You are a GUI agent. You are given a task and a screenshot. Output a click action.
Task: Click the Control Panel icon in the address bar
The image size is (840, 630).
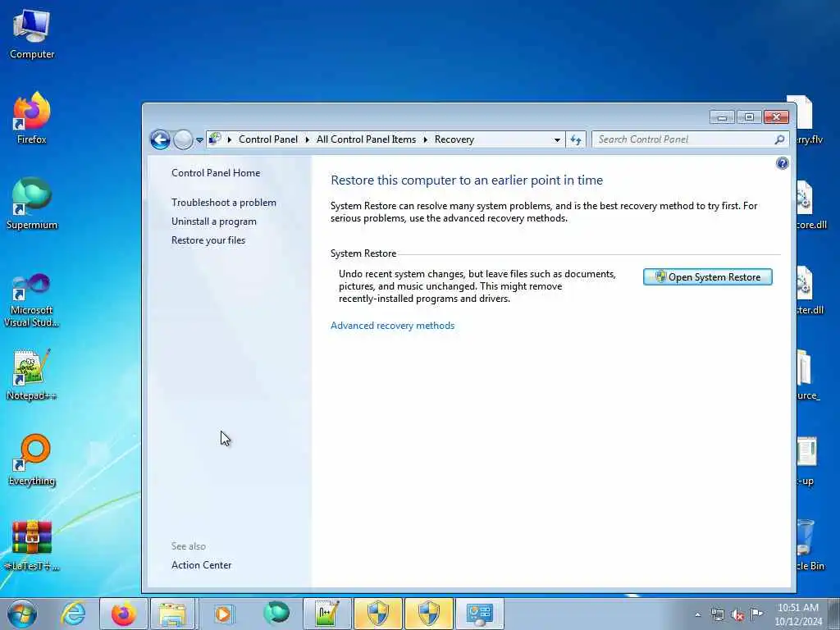pos(216,139)
